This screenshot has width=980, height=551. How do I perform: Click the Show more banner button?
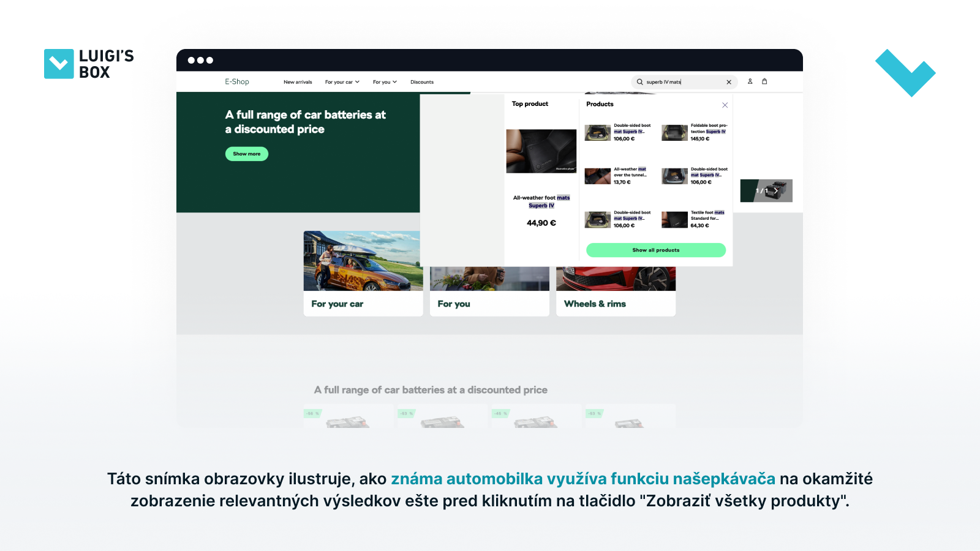point(247,154)
